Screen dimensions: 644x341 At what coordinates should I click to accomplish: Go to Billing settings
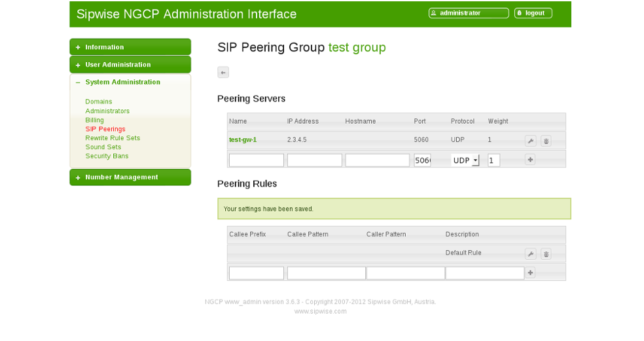coord(94,120)
